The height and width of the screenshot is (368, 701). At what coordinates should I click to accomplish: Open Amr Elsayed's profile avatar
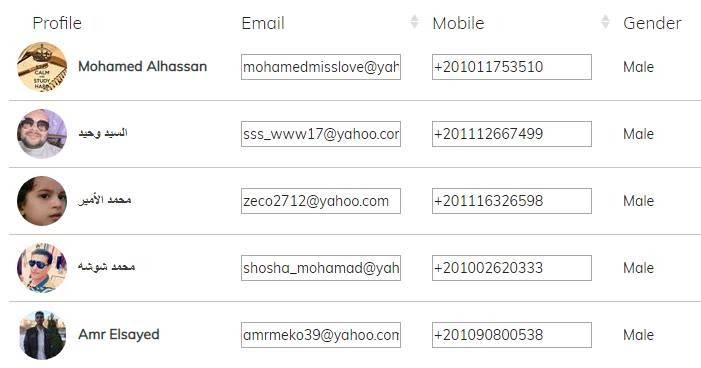[42, 335]
